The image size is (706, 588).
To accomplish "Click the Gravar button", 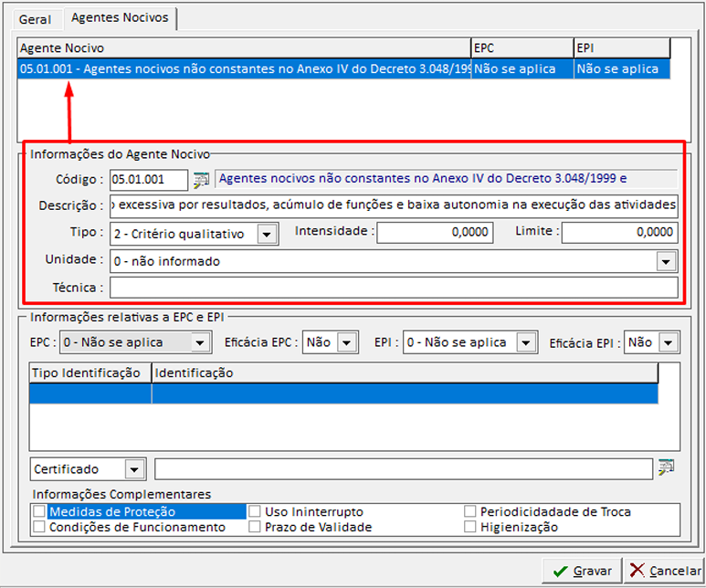I will click(582, 571).
